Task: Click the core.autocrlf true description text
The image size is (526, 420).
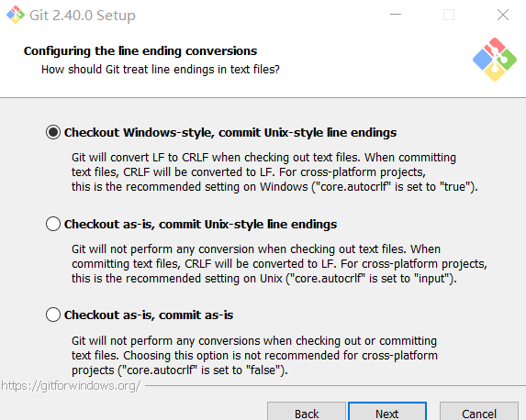Action: tap(274, 172)
